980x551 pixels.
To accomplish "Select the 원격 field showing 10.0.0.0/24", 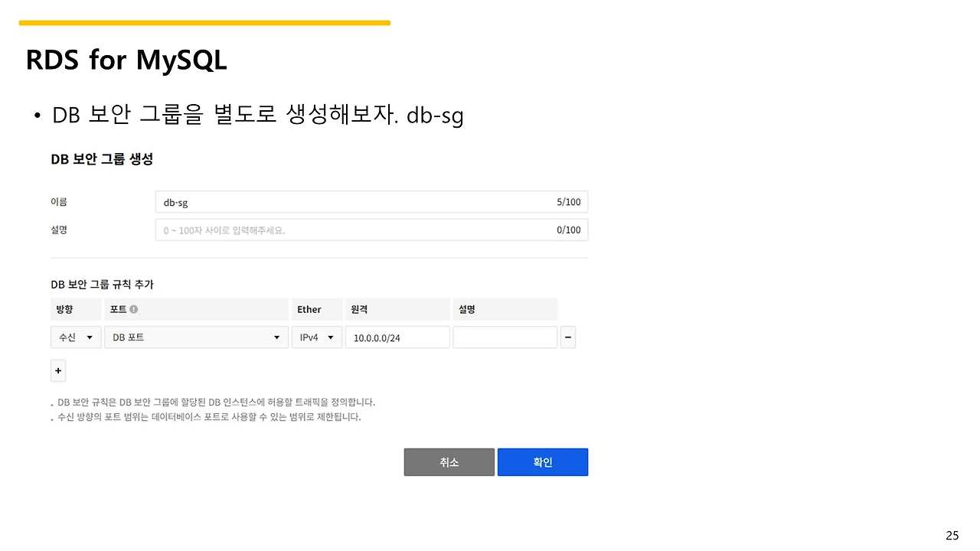I will tap(397, 337).
